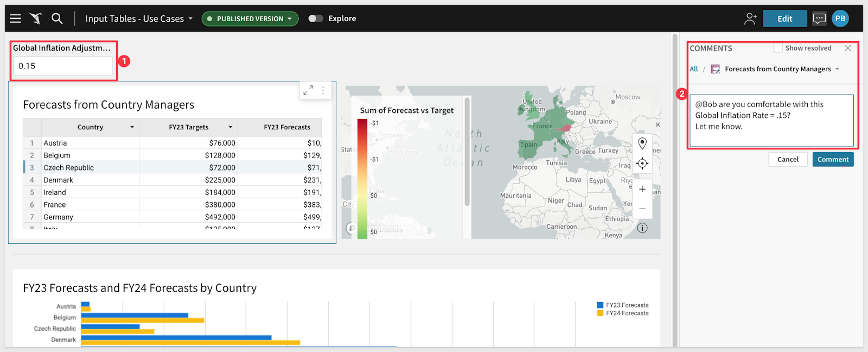Click the FY23 and FY24 Forecasts chart title
The width and height of the screenshot is (868, 352).
pyautogui.click(x=140, y=288)
